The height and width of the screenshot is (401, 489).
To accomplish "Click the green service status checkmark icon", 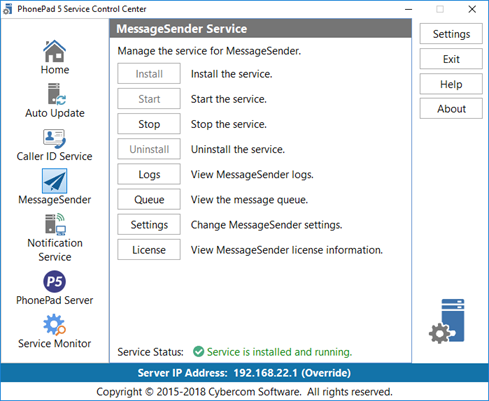I will click(198, 351).
